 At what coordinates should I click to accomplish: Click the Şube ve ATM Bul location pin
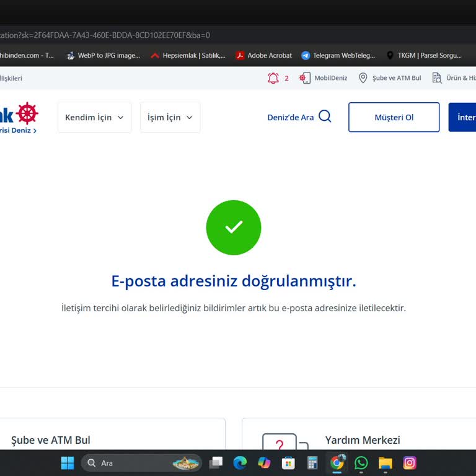363,78
